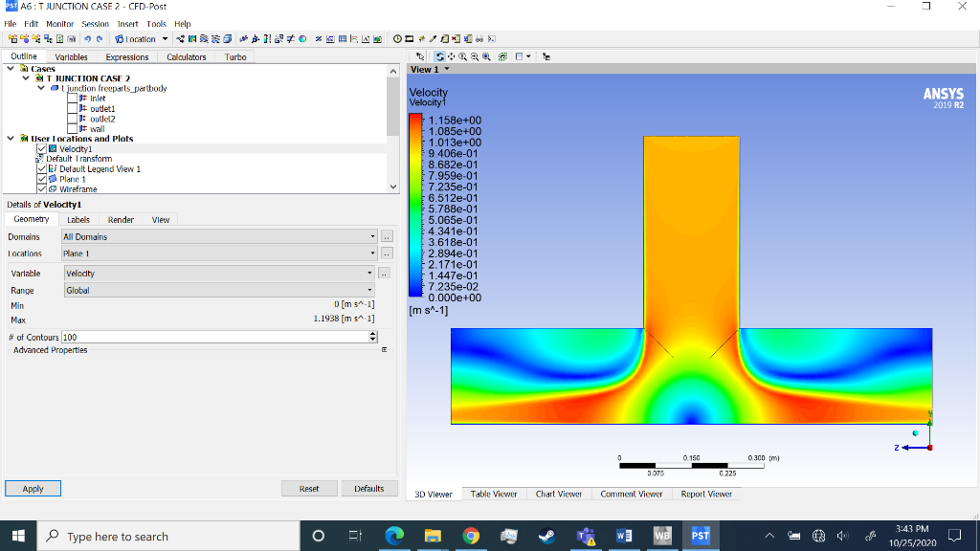The height and width of the screenshot is (551, 980).
Task: Open the Timestep Selector clock icon
Action: coord(397,39)
